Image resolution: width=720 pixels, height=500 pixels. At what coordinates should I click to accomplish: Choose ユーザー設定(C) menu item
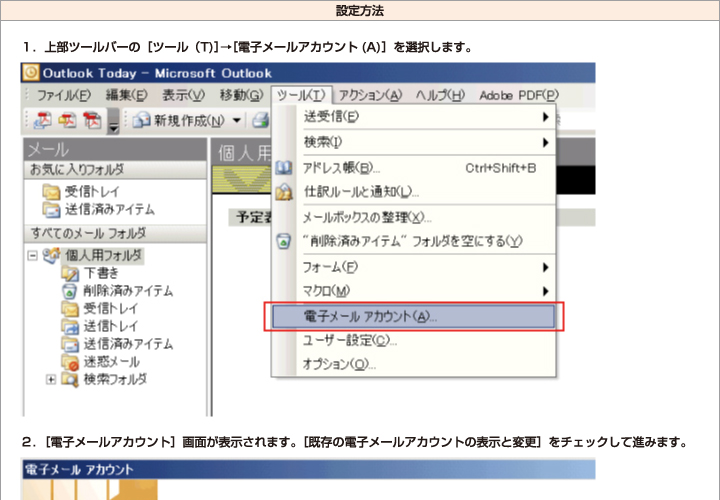(413, 340)
